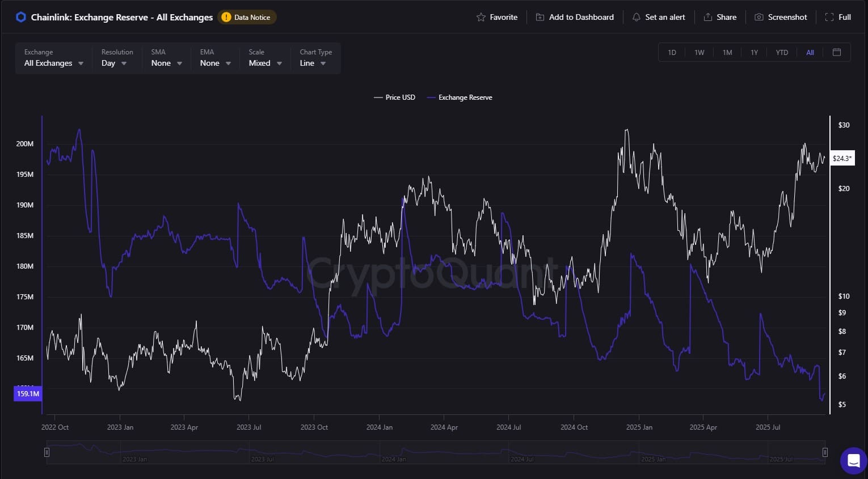The height and width of the screenshot is (479, 868).
Task: Click the 195M left axis label
Action: (25, 175)
